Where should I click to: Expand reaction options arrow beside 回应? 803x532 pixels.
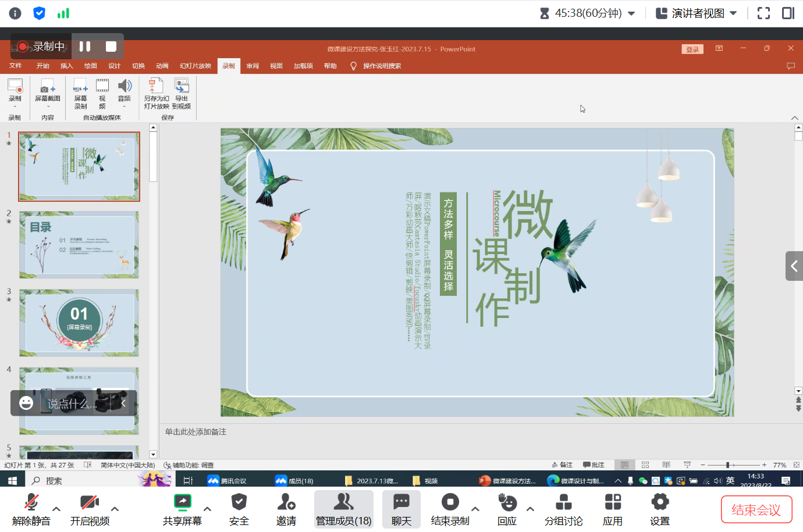click(530, 509)
